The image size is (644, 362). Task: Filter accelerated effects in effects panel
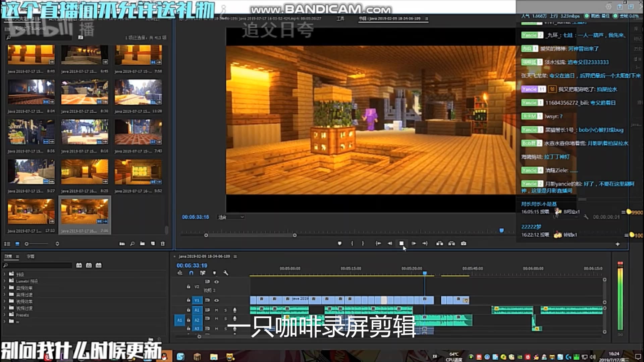pyautogui.click(x=79, y=265)
